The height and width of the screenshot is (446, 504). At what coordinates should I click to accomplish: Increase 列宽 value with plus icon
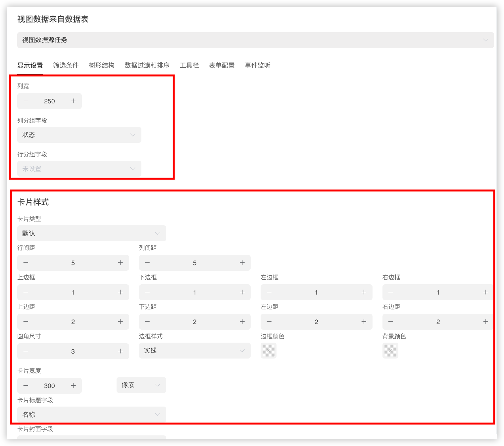click(74, 101)
